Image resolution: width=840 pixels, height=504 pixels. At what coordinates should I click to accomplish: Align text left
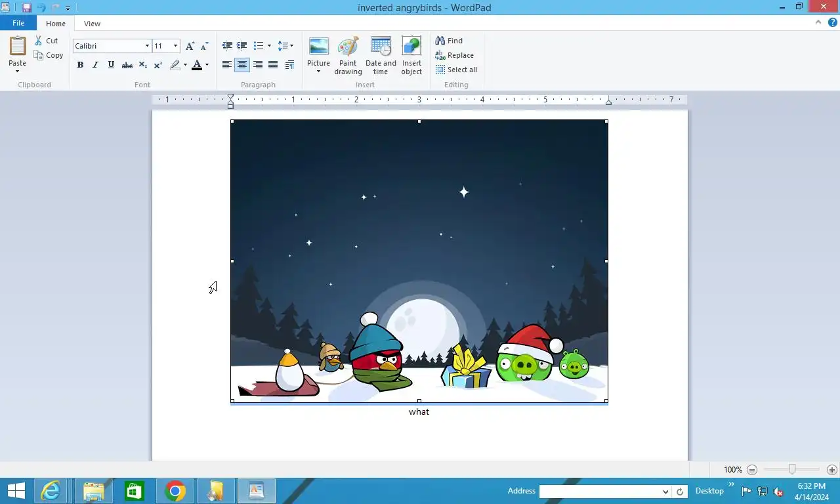coord(227,65)
